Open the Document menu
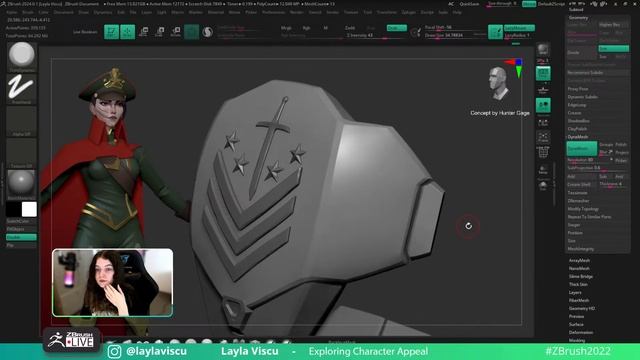Image resolution: width=640 pixels, height=360 pixels. click(64, 12)
